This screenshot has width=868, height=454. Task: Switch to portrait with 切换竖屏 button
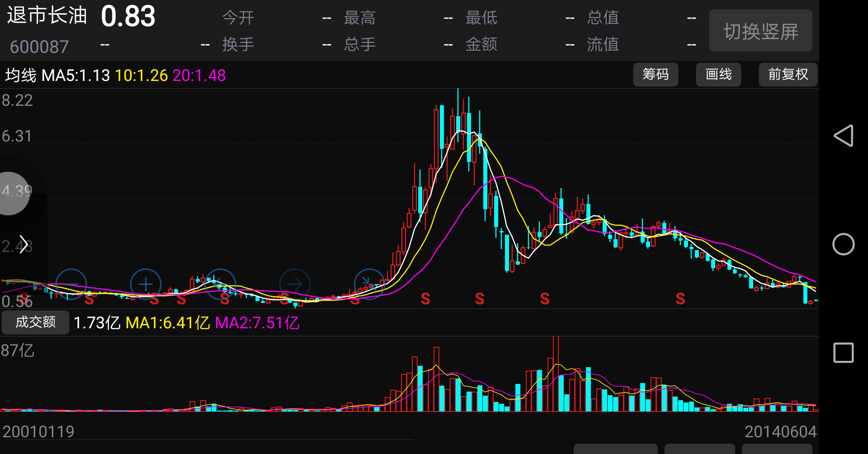click(x=760, y=31)
